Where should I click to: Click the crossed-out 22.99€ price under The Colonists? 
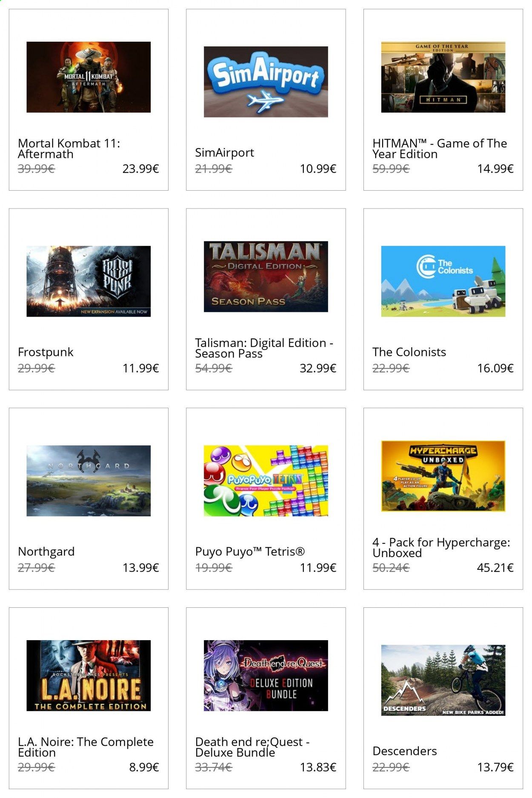(391, 368)
